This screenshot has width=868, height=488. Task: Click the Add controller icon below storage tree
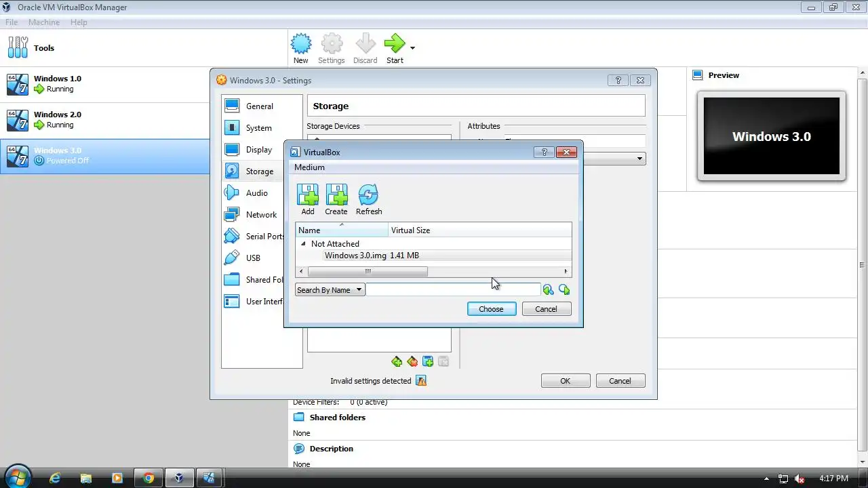pyautogui.click(x=397, y=362)
